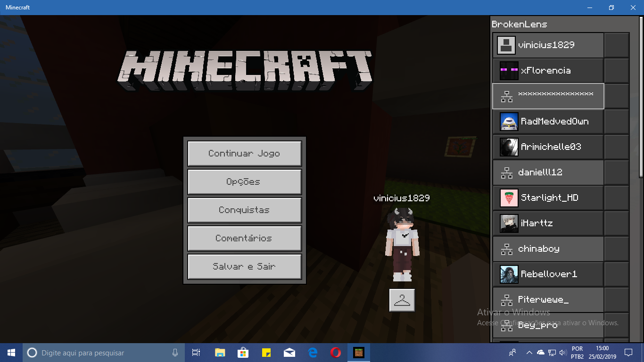The width and height of the screenshot is (644, 362).
Task: Click Rebellover1's avatar picture
Action: [x=509, y=274]
